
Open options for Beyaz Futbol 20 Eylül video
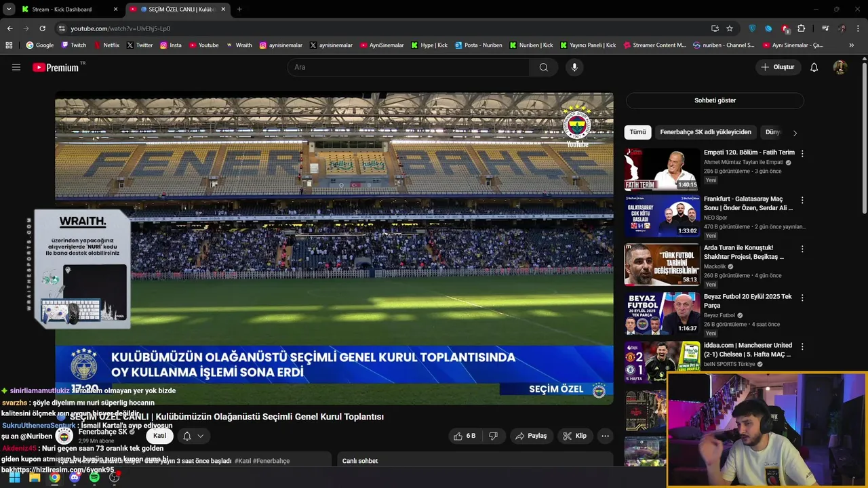(x=802, y=298)
